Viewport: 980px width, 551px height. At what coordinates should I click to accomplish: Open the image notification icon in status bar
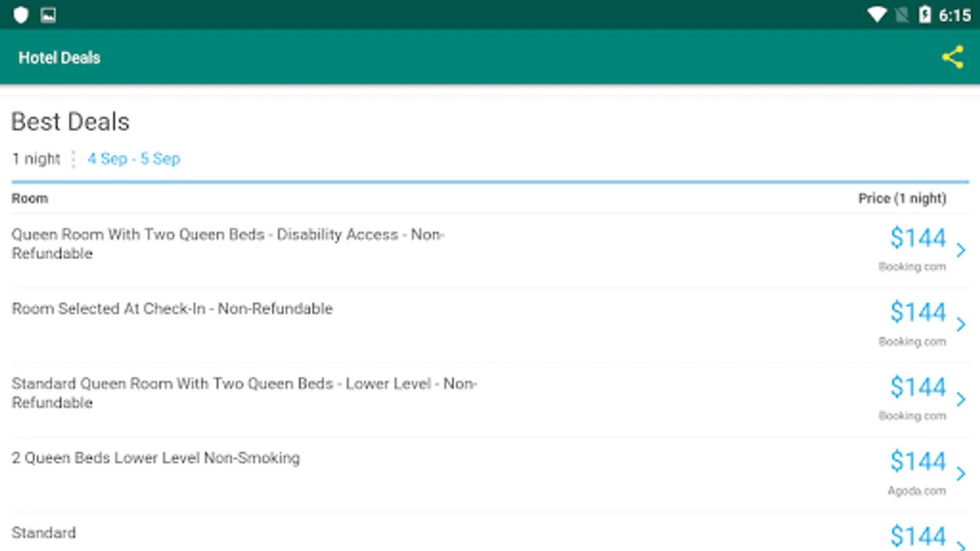[48, 15]
